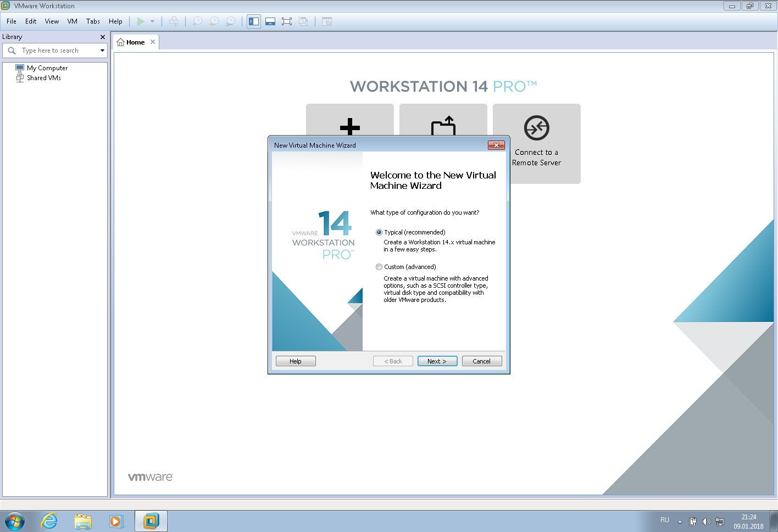
Task: Click the search magnifier icon in Library
Action: pos(12,51)
